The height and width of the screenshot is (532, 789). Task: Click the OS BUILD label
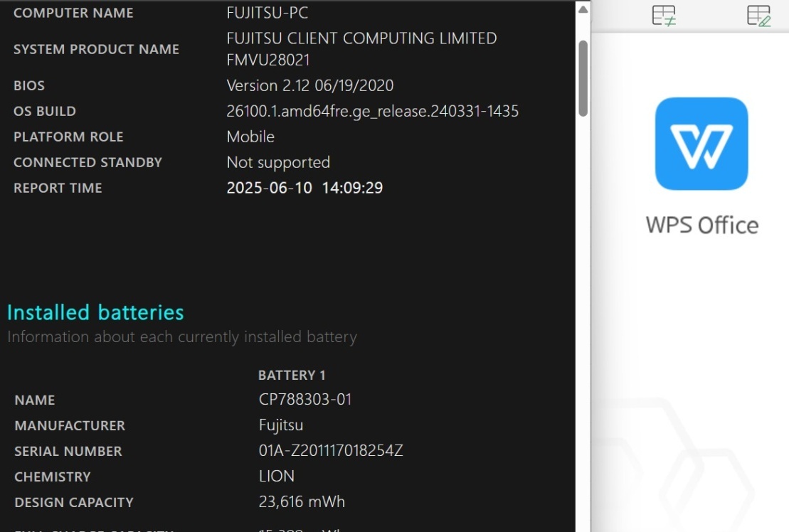[45, 111]
